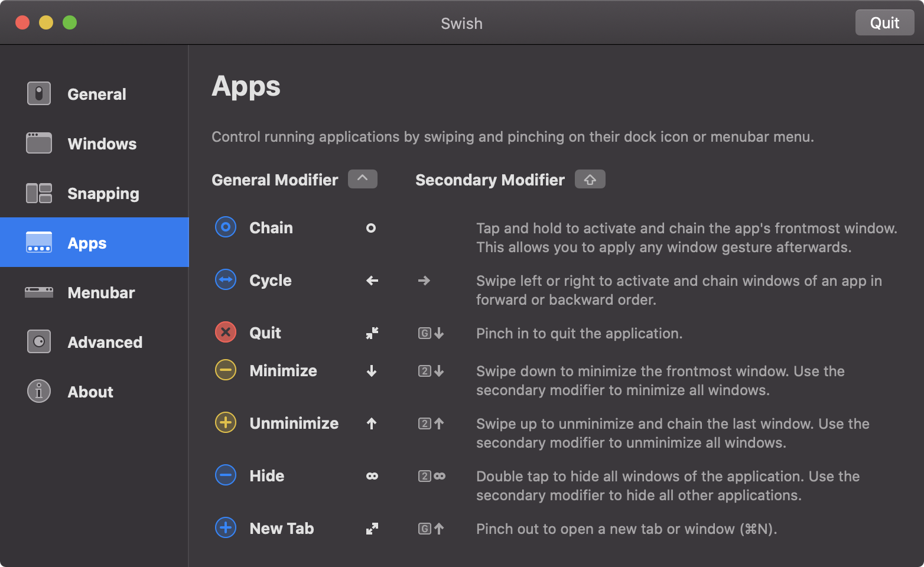Screen dimensions: 924x567
Task: Click the Quit pinch-in gesture icon
Action: point(372,333)
